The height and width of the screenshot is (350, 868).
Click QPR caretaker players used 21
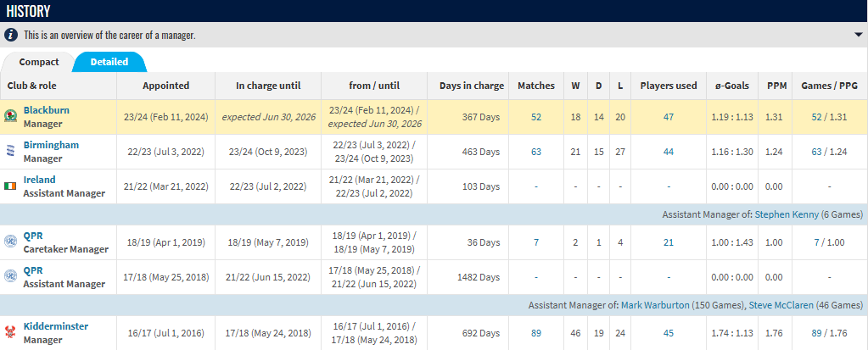point(669,242)
